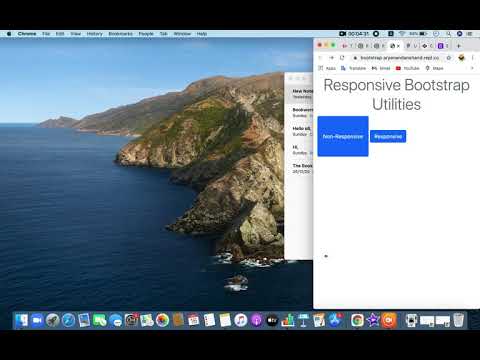Click Google Chrome icon in Dock
The width and height of the screenshot is (480, 360).
tap(357, 320)
